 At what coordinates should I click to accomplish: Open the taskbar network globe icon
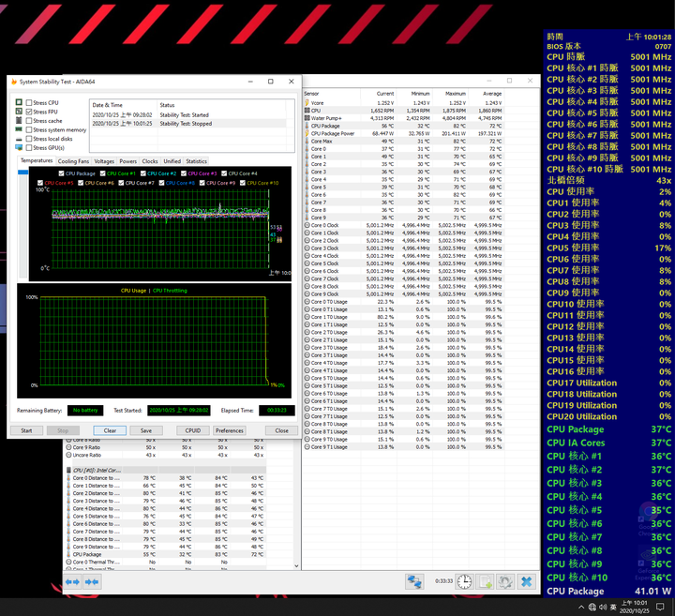pos(592,607)
